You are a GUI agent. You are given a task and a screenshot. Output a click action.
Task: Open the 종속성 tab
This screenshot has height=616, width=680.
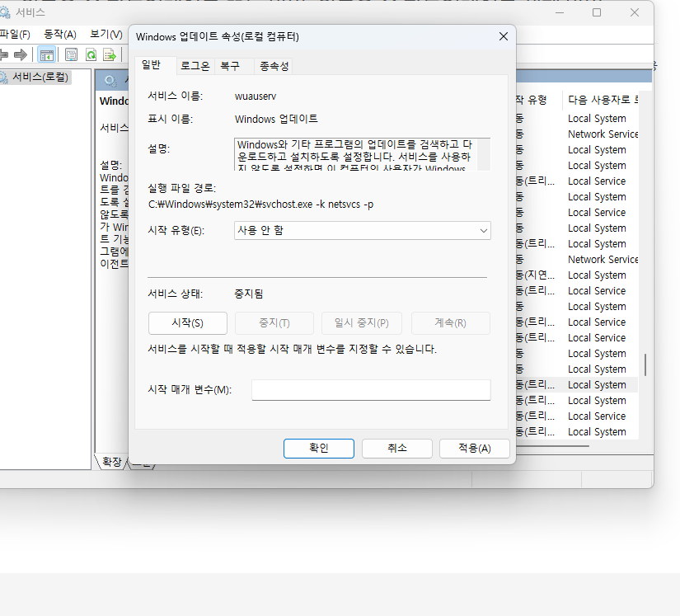point(274,66)
